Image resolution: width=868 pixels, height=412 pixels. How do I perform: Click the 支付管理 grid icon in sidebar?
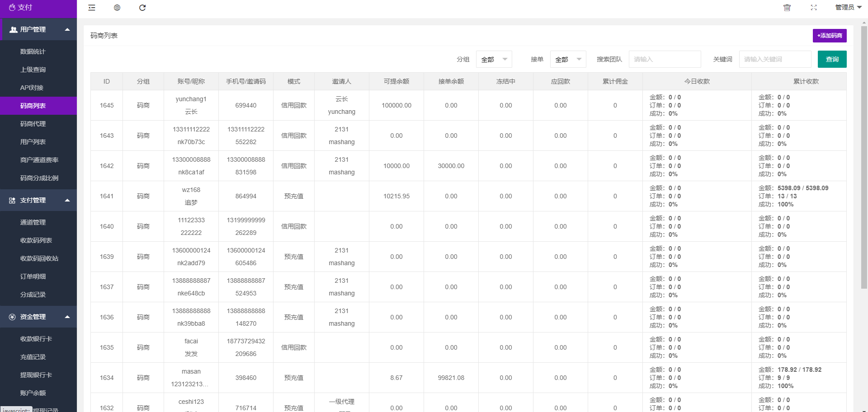pos(12,201)
